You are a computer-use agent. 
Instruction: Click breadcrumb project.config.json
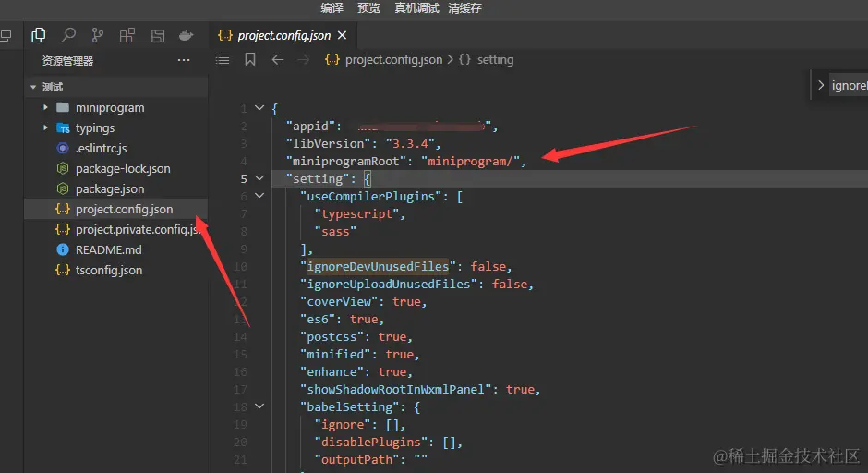tap(393, 60)
